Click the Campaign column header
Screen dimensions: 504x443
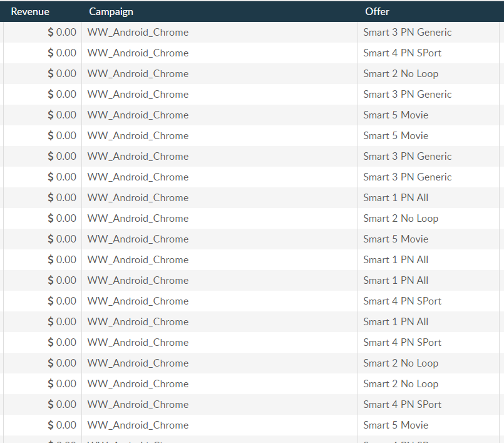click(x=111, y=11)
